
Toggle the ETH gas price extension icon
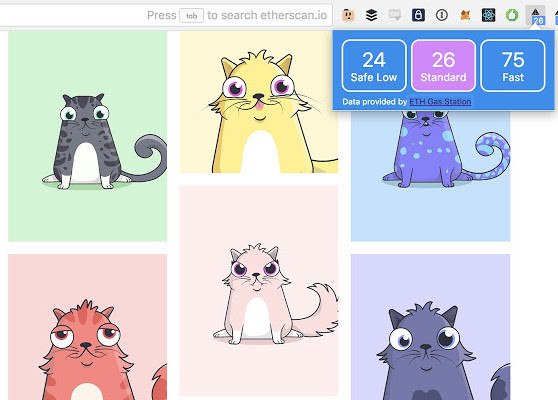[536, 16]
